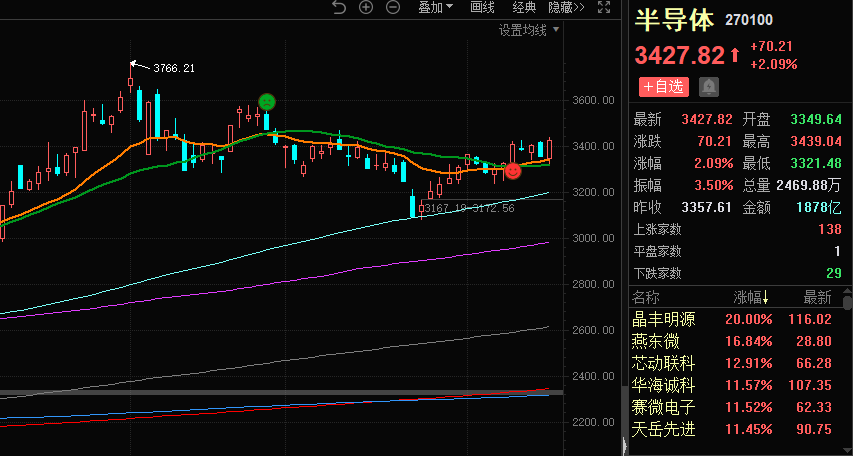Click price 28.80 of 燕东微
853x456 pixels.
point(814,342)
